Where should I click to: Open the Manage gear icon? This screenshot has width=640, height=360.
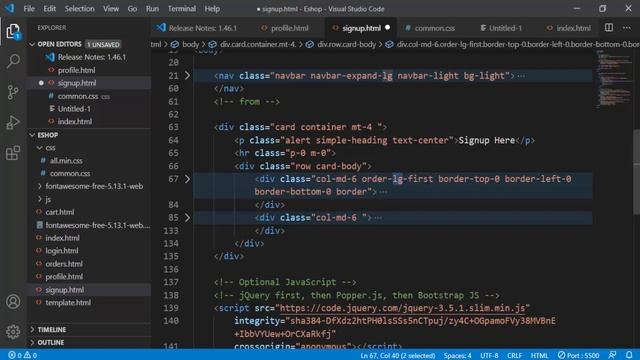(x=13, y=331)
